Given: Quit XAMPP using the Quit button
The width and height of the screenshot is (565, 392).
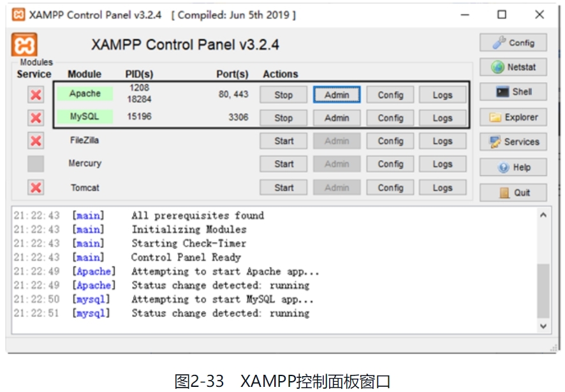Looking at the screenshot, I should click(513, 192).
